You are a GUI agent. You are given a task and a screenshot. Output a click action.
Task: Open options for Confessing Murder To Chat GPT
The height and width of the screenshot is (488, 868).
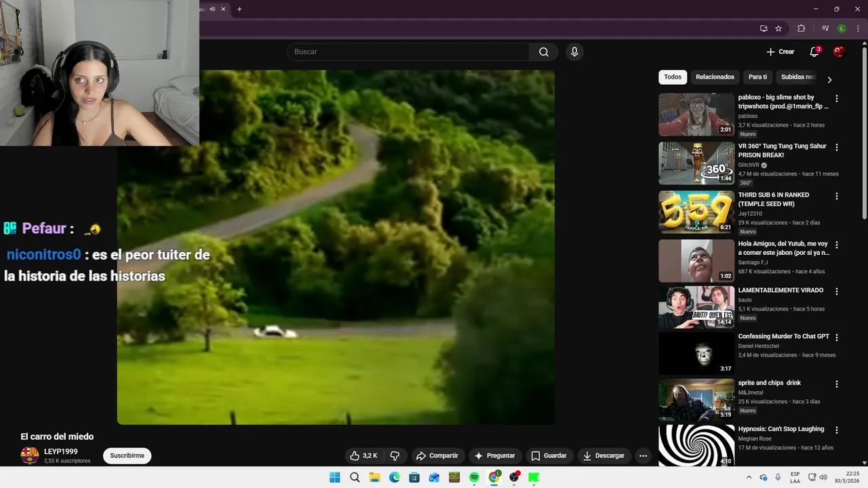point(837,338)
